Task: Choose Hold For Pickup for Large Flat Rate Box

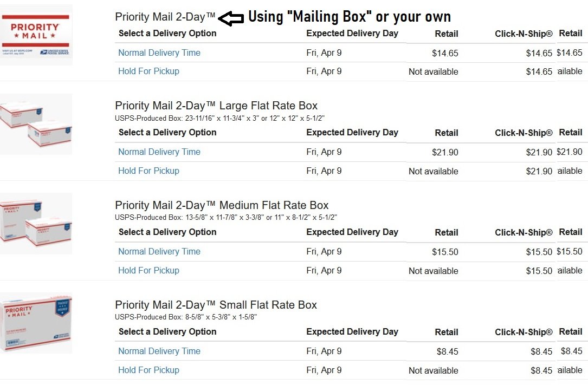Action: tap(148, 171)
